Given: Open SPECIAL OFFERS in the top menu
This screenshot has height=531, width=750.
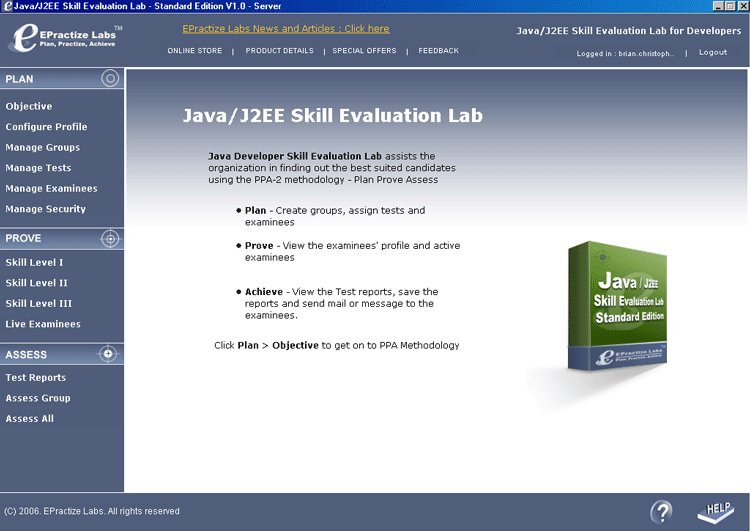Looking at the screenshot, I should (364, 51).
